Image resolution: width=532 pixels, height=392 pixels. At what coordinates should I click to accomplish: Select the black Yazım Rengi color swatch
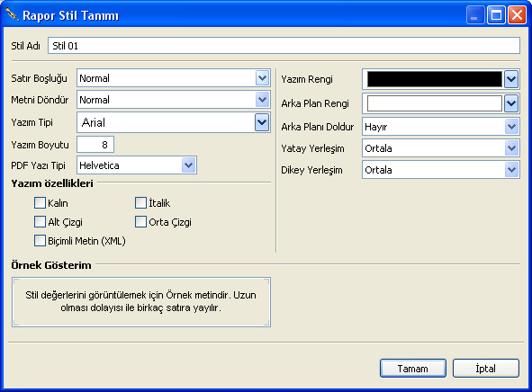[435, 79]
